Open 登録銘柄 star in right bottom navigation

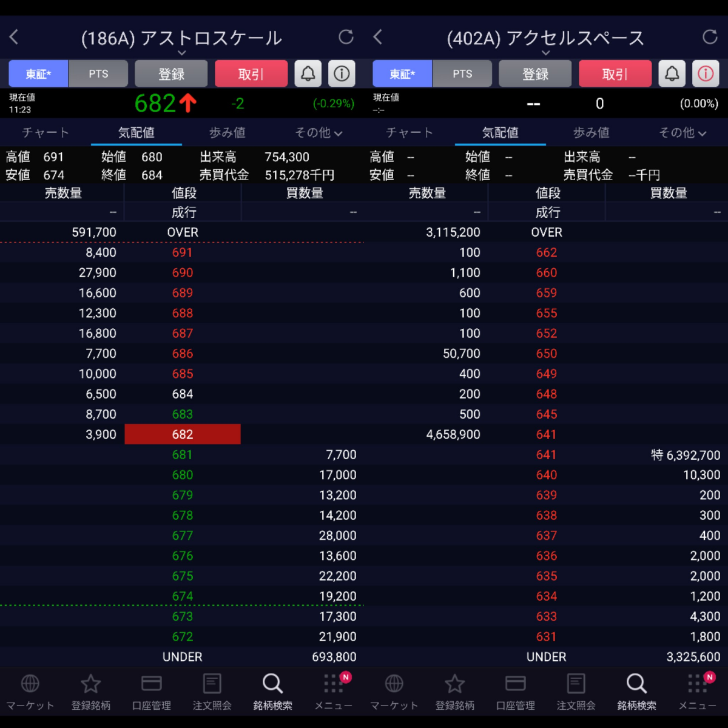(x=454, y=692)
